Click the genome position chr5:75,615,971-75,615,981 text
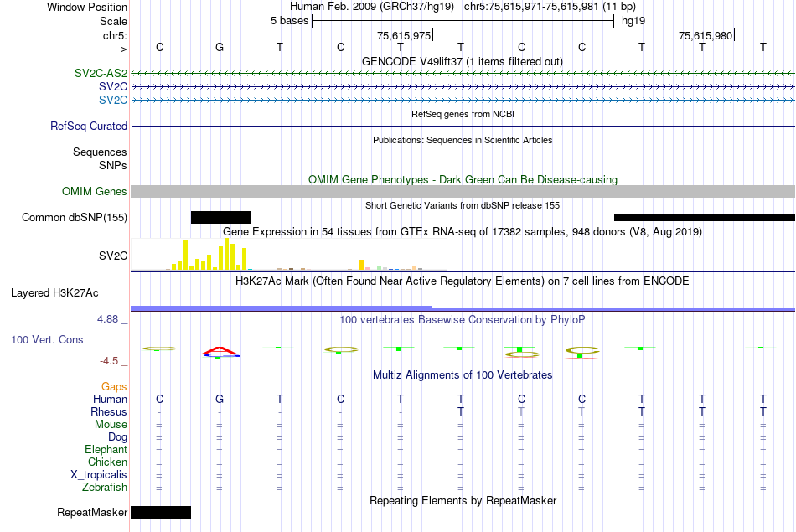This screenshot has width=796, height=532. click(550, 7)
